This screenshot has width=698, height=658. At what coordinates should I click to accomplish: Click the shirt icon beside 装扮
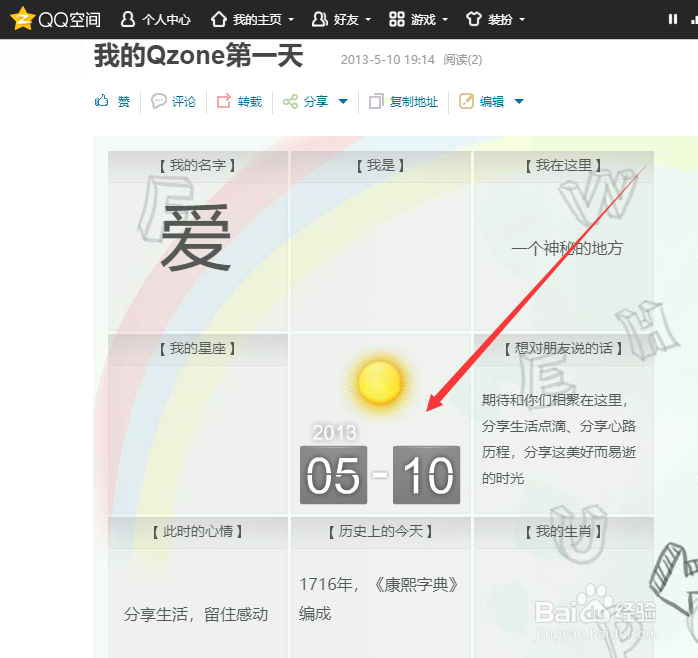474,19
